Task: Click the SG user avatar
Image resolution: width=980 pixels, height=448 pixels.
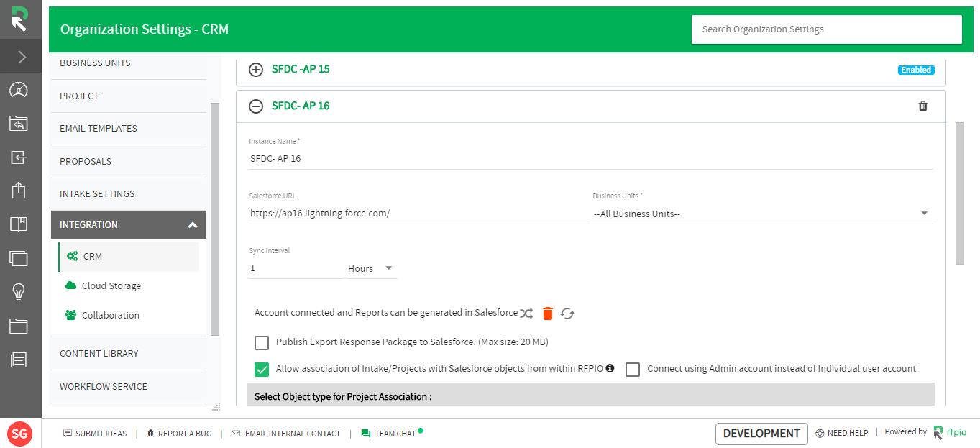Action: click(x=19, y=434)
